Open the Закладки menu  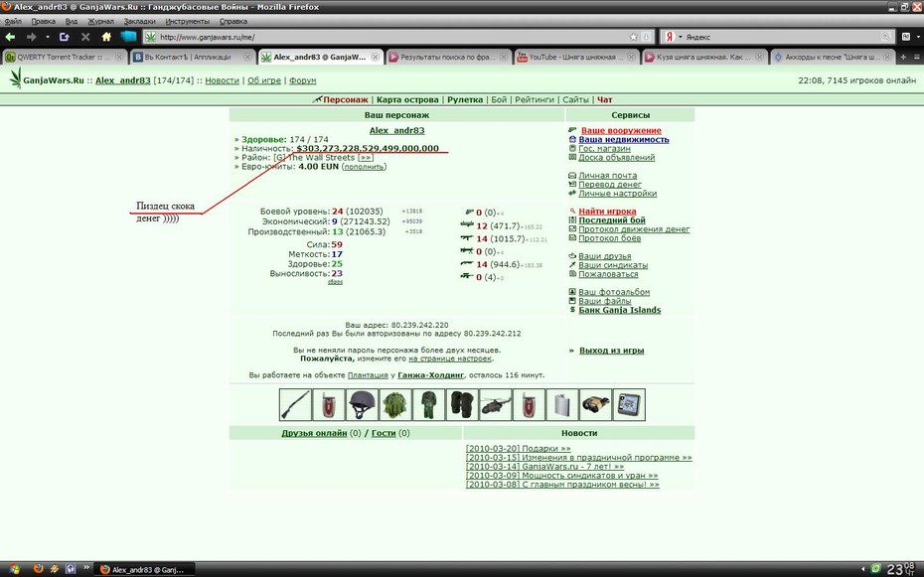140,21
